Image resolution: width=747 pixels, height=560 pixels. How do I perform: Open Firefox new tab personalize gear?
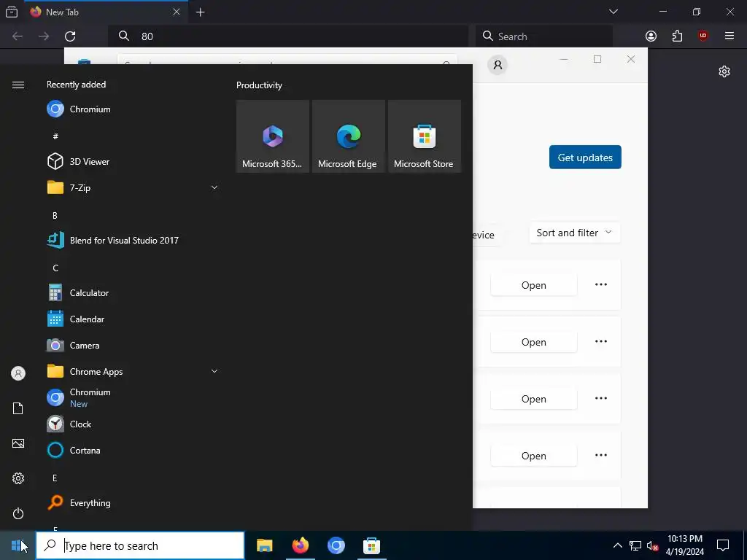click(724, 71)
